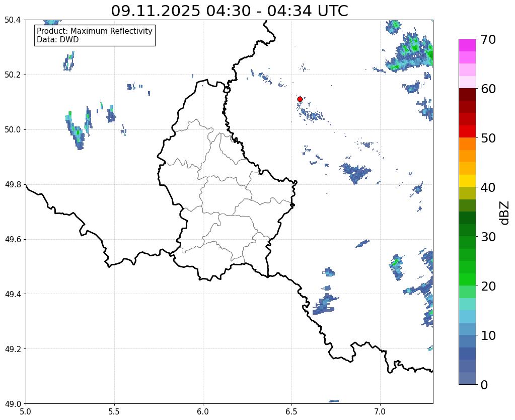Click the orange colorbar swatch below 50
The width and height of the screenshot is (515, 420).
467,144
